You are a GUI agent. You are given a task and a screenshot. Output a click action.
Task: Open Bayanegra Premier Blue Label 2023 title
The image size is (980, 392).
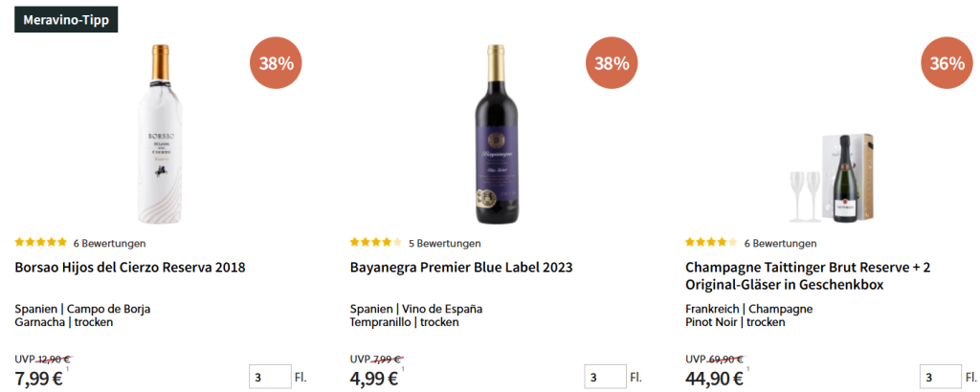click(x=461, y=268)
